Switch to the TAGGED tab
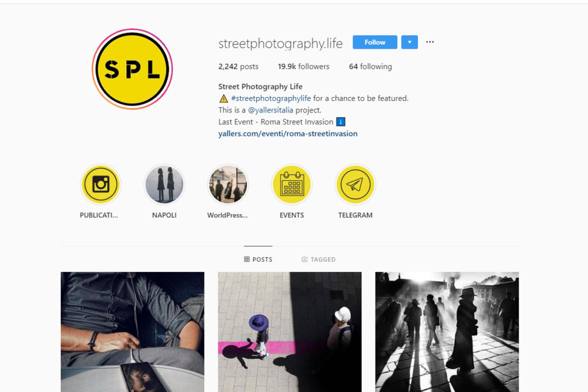588x392 pixels. click(319, 259)
